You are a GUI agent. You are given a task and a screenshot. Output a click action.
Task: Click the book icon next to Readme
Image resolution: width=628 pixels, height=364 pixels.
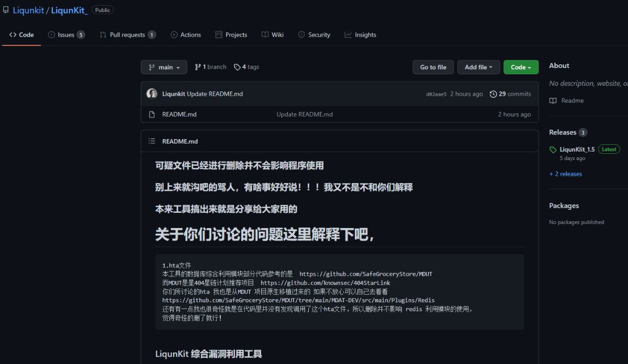(553, 100)
